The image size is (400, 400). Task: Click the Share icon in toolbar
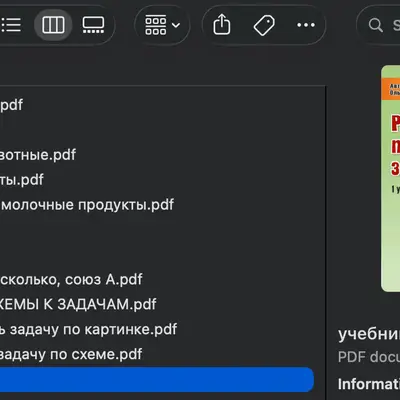[x=222, y=25]
